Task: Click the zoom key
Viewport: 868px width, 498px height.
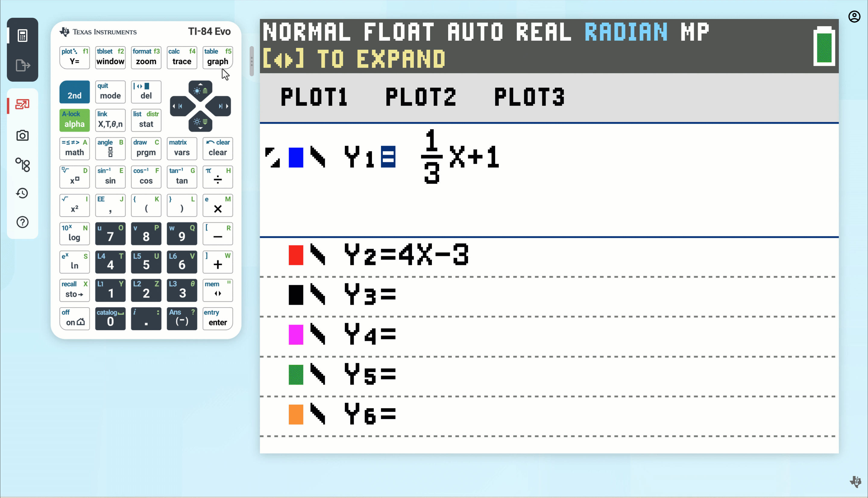Action: 146,58
